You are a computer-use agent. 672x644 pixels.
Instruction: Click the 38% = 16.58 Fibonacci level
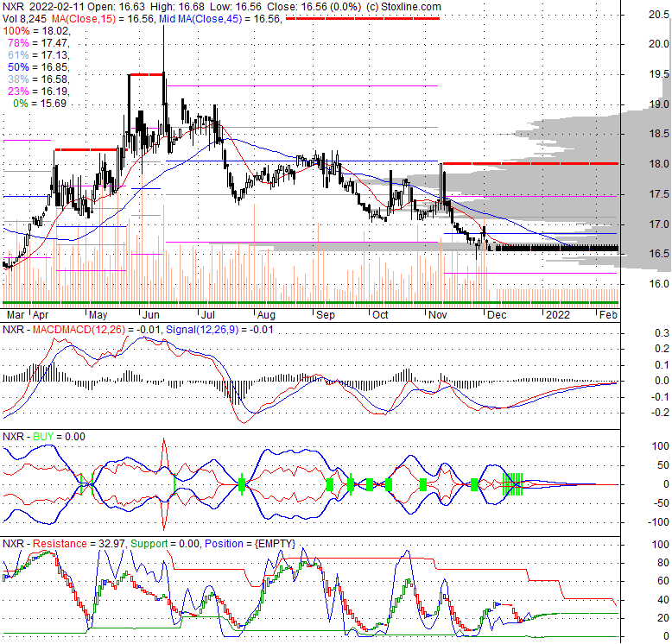pyautogui.click(x=39, y=79)
